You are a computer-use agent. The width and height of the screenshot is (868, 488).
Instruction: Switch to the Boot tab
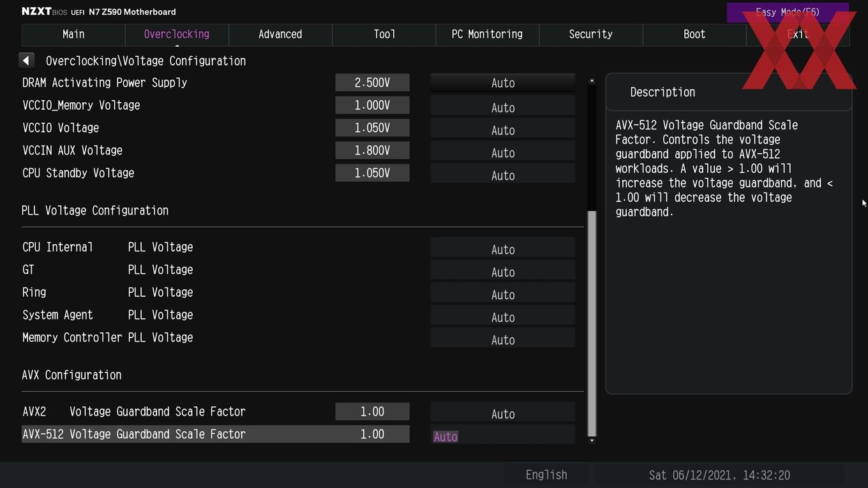coord(694,34)
